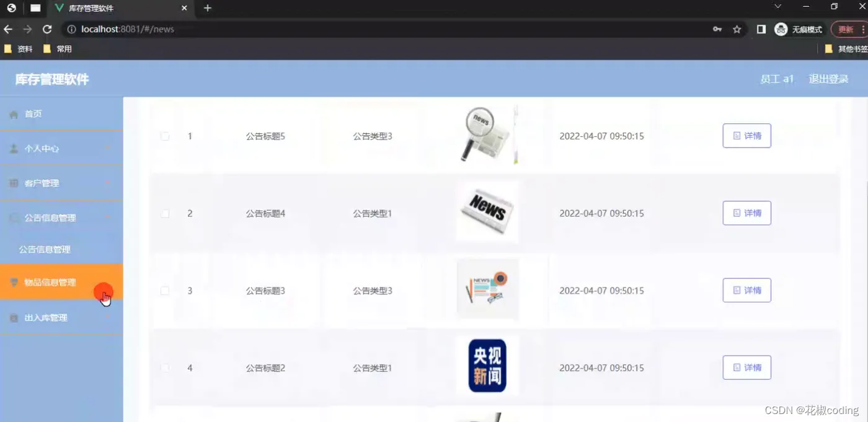Open the News newspaper thumbnail of 公告标题4
The width and height of the screenshot is (868, 422).
(487, 212)
